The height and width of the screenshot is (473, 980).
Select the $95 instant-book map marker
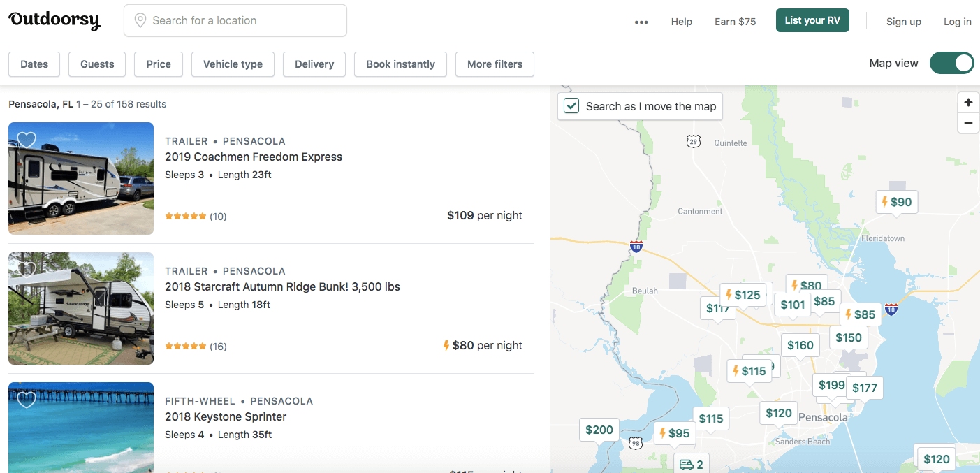[675, 433]
